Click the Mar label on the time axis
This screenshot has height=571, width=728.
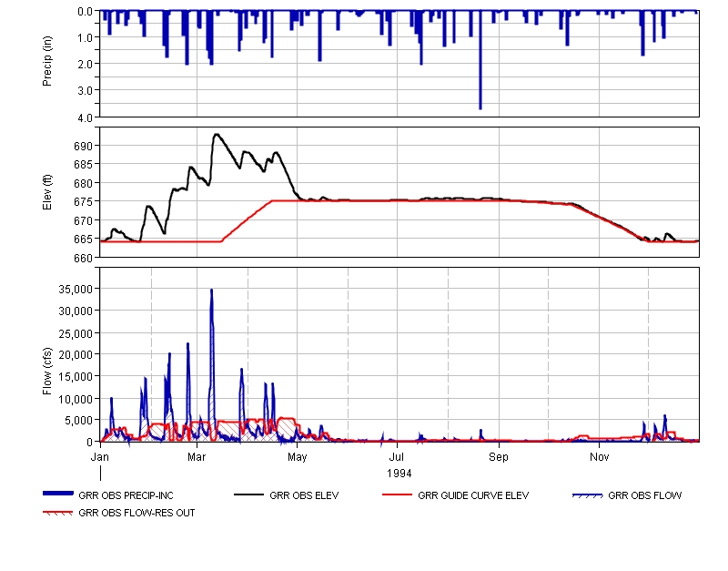197,454
